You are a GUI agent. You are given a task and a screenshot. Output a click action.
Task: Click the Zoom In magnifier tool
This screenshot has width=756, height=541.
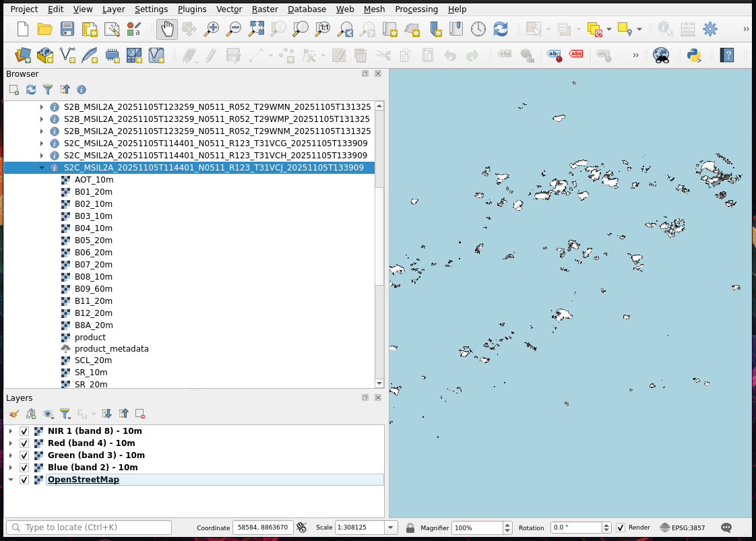pyautogui.click(x=212, y=29)
